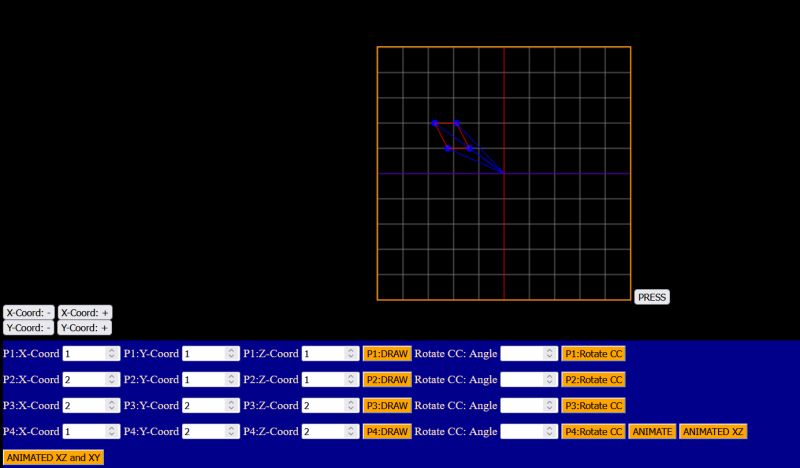Click the P1:Z-Coord spinner arrows
Screen dimensions: 800x468
(351, 354)
